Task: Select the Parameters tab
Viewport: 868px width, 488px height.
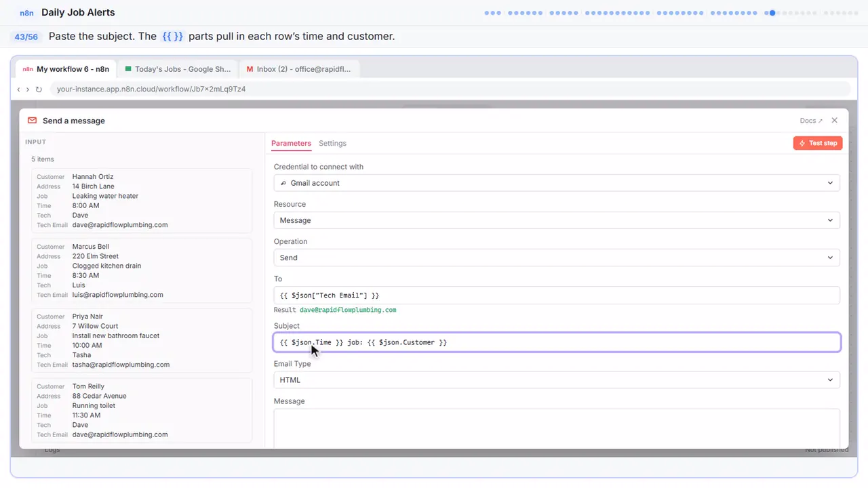Action: (x=291, y=144)
